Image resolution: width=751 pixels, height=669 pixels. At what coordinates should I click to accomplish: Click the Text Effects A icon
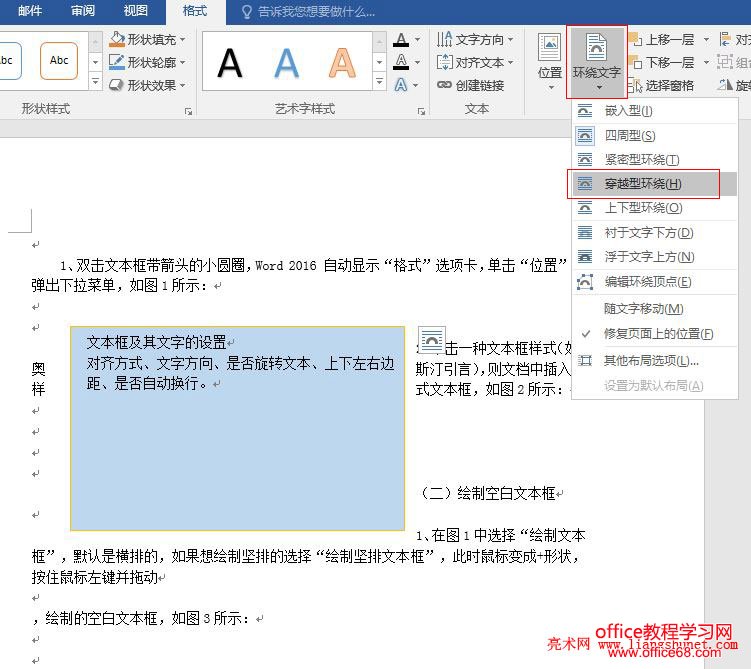(401, 85)
